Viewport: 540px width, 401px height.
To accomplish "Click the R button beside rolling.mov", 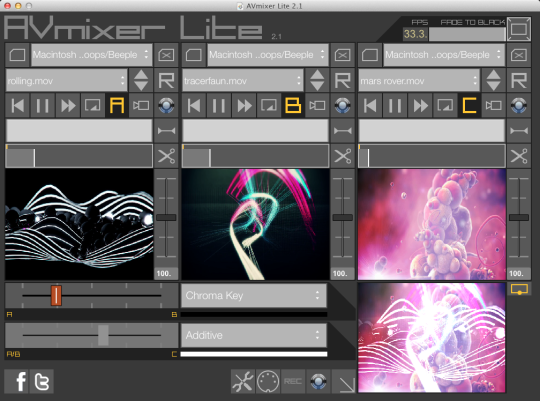I will pyautogui.click(x=166, y=80).
